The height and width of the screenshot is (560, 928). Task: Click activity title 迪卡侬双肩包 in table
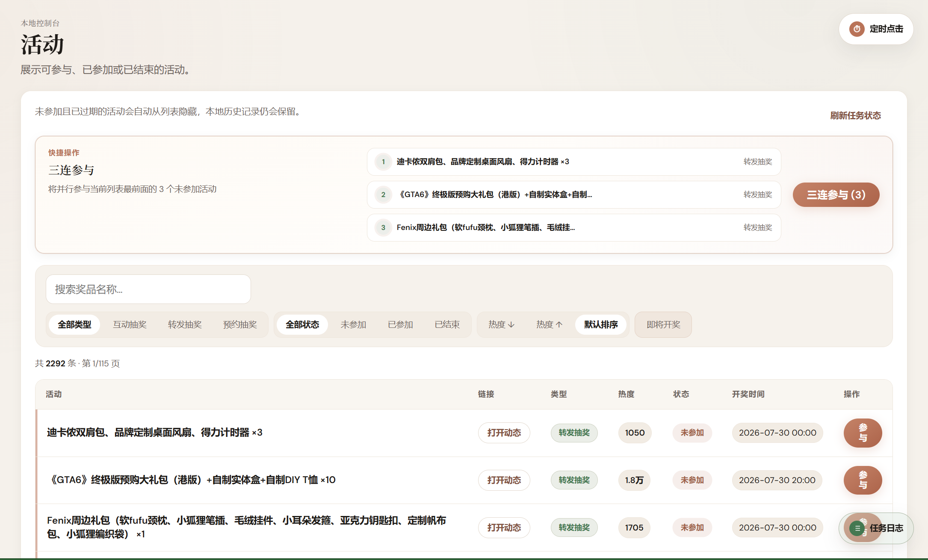pyautogui.click(x=154, y=433)
